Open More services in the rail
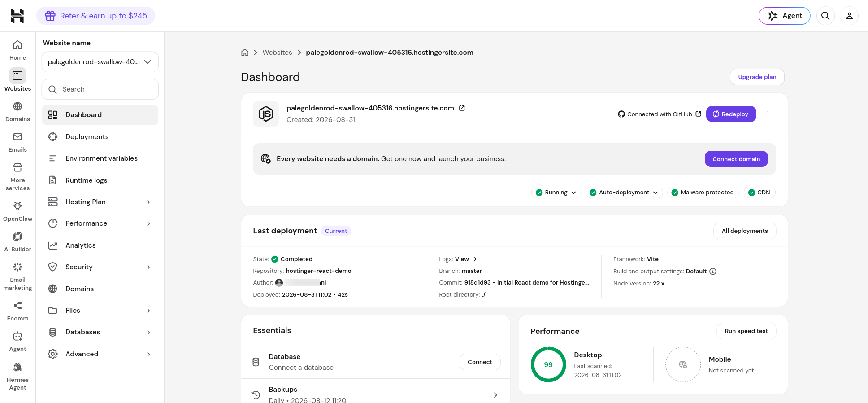The image size is (868, 403). pyautogui.click(x=17, y=176)
